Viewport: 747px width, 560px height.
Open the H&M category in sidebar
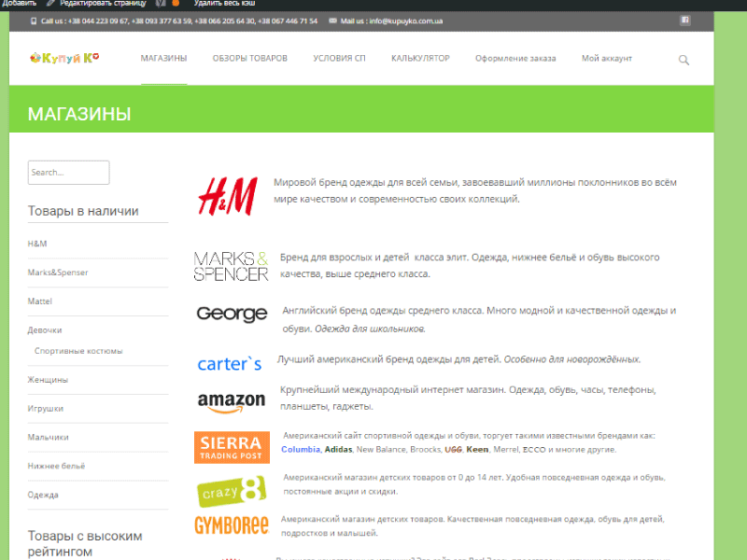pos(37,244)
